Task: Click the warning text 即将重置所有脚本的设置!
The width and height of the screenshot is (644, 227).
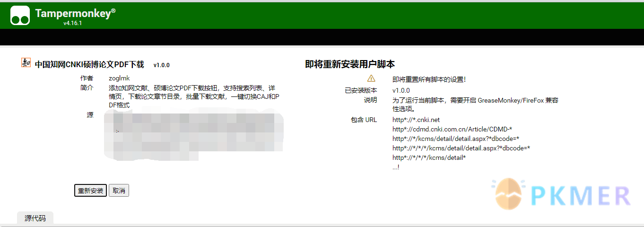Action: click(x=429, y=79)
